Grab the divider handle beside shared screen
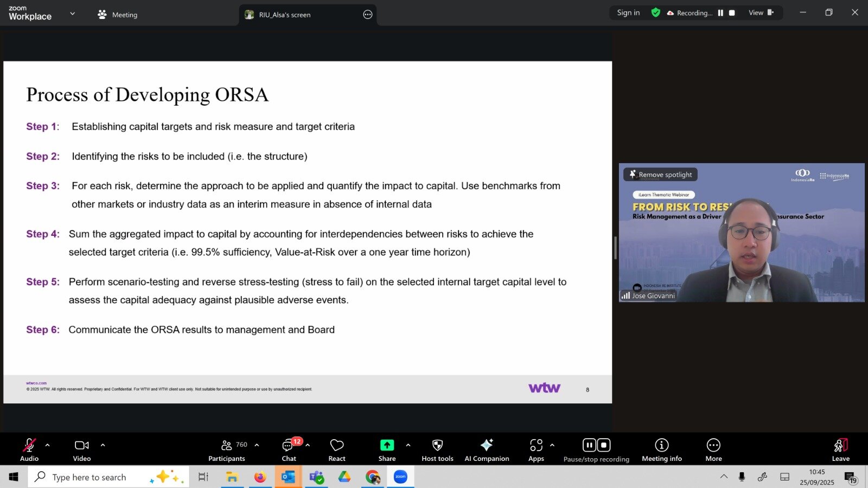The width and height of the screenshot is (868, 488). click(615, 248)
